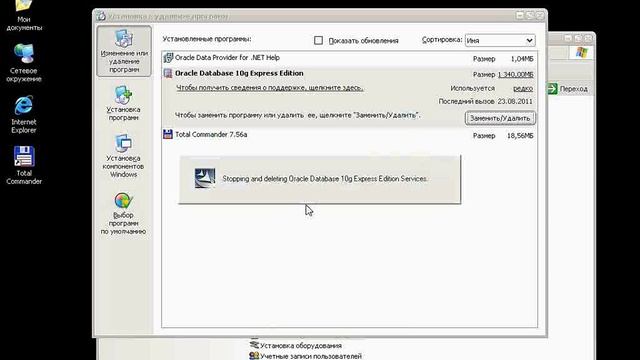Click title bar icon of Add/Remove Programs window
The height and width of the screenshot is (360, 640).
click(x=101, y=16)
